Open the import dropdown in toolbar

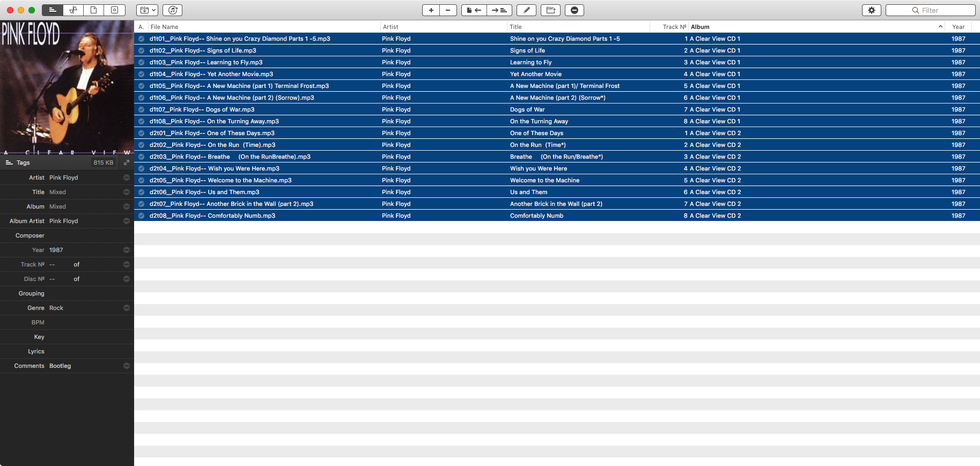147,10
